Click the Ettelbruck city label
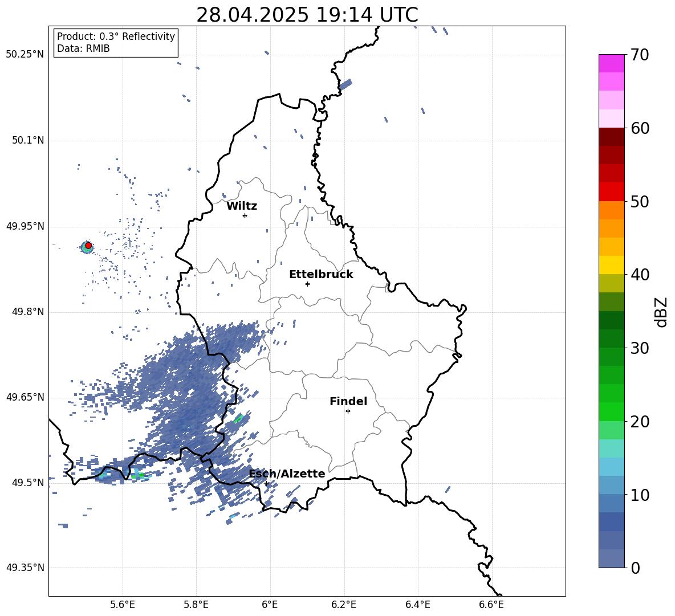The width and height of the screenshot is (675, 616). click(321, 275)
